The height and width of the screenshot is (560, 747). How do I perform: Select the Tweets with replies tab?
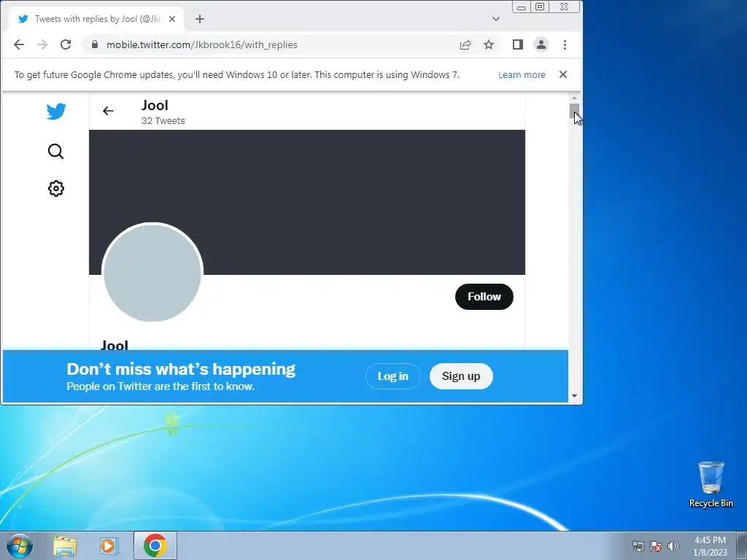97,19
